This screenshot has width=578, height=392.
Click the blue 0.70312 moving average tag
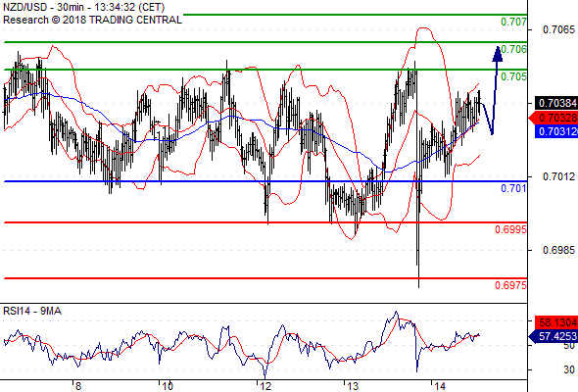point(556,131)
